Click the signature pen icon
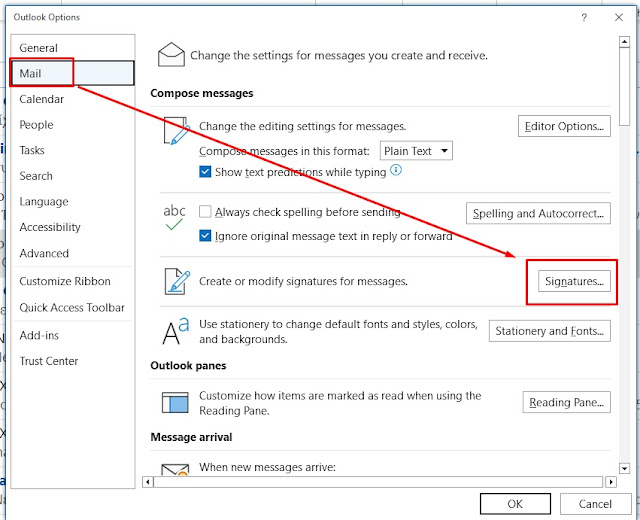 tap(177, 281)
